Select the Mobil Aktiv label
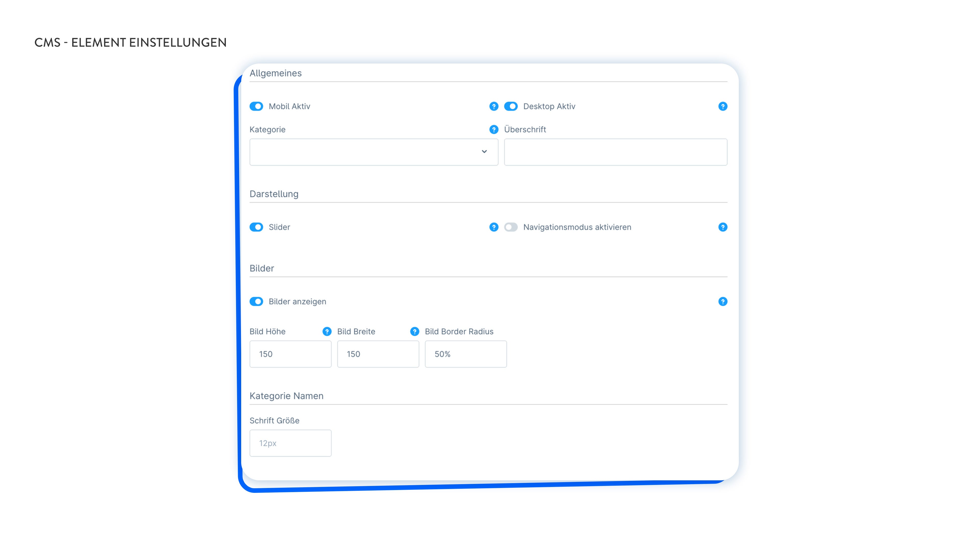Viewport: 980px width, 551px height. pyautogui.click(x=289, y=106)
